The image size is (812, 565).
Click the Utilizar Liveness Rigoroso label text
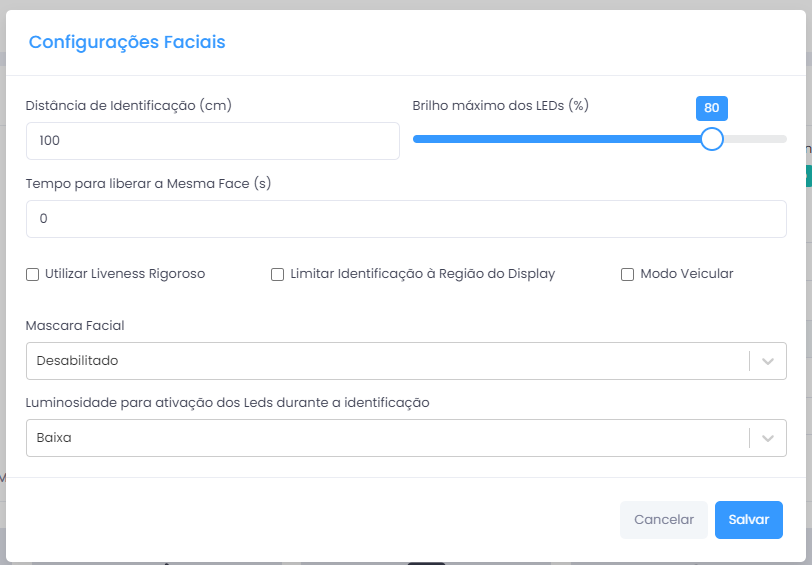pos(125,274)
